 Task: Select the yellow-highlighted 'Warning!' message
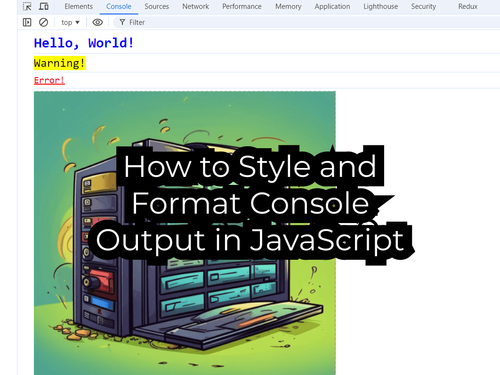coord(60,63)
